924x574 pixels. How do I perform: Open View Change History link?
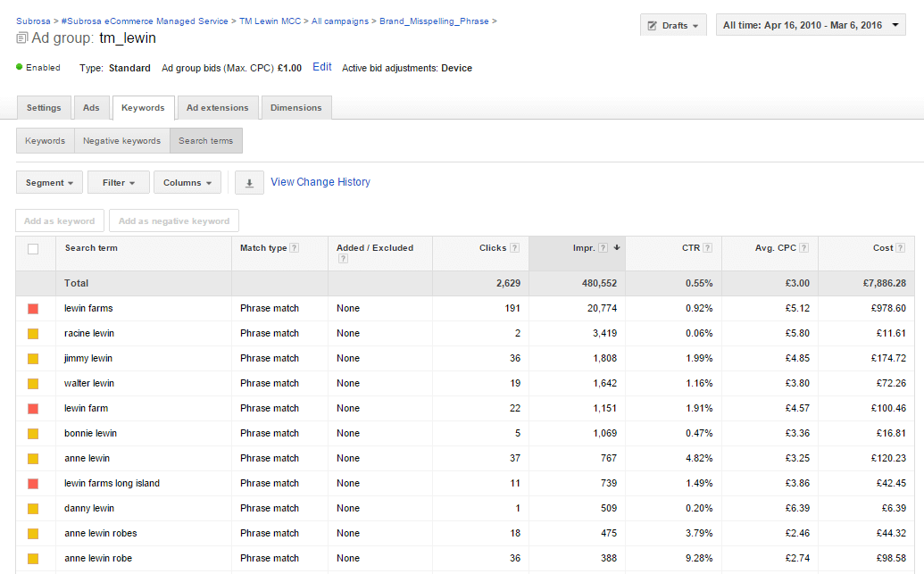point(320,182)
